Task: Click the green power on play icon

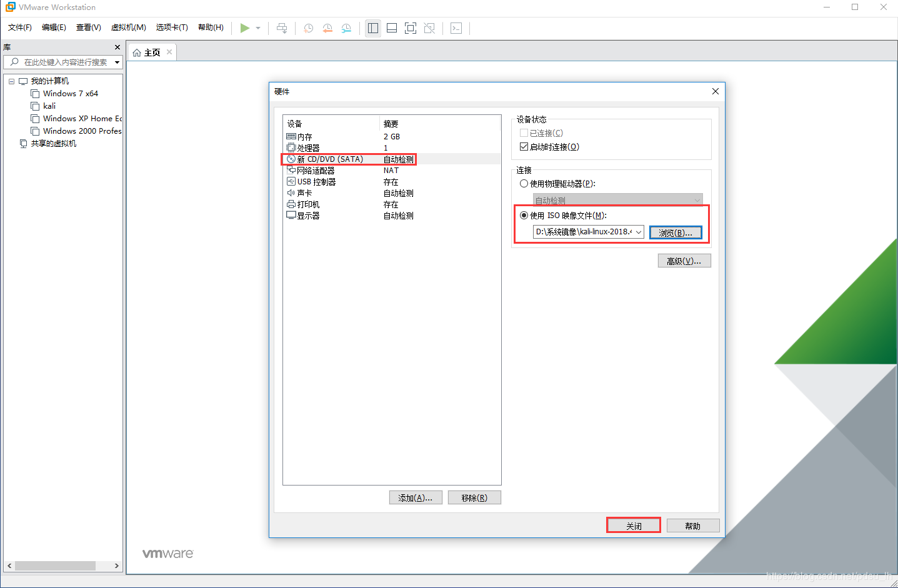Action: tap(245, 28)
